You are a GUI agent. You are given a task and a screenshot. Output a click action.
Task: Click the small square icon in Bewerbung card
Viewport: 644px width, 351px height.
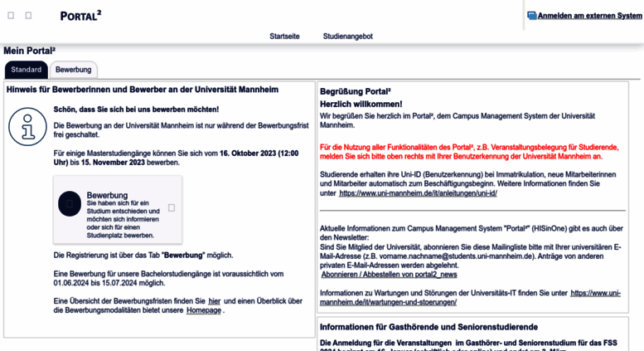tap(172, 208)
